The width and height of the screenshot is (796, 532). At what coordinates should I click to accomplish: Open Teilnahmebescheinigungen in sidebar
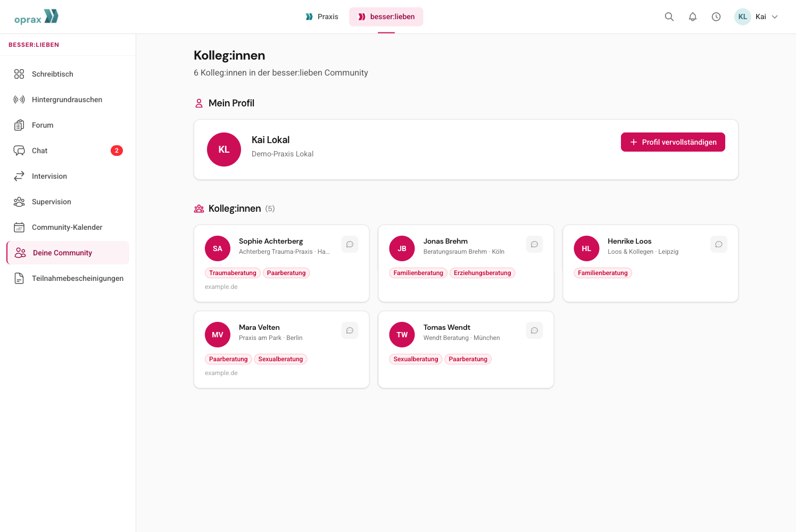pos(68,278)
